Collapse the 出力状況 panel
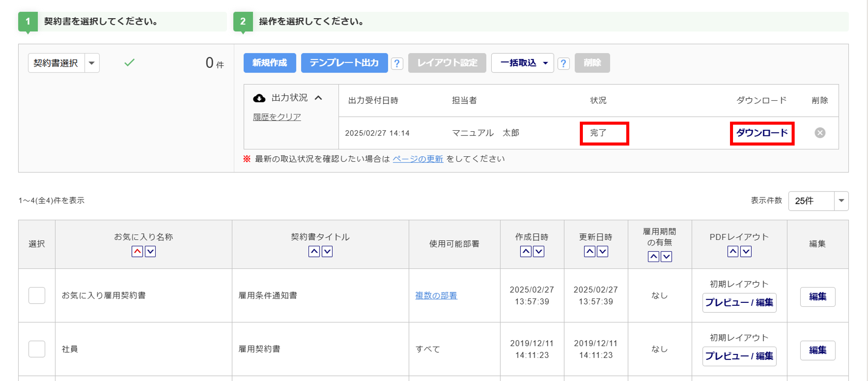 (319, 98)
